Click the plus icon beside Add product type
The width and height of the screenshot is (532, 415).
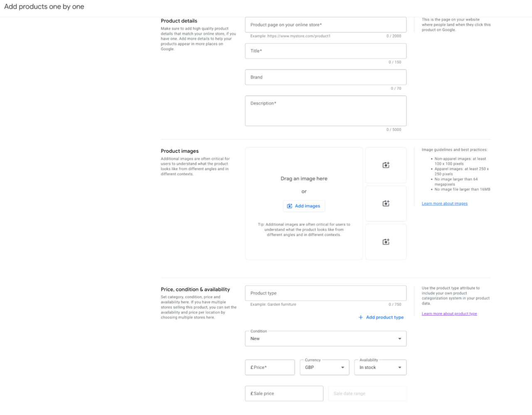click(x=360, y=317)
